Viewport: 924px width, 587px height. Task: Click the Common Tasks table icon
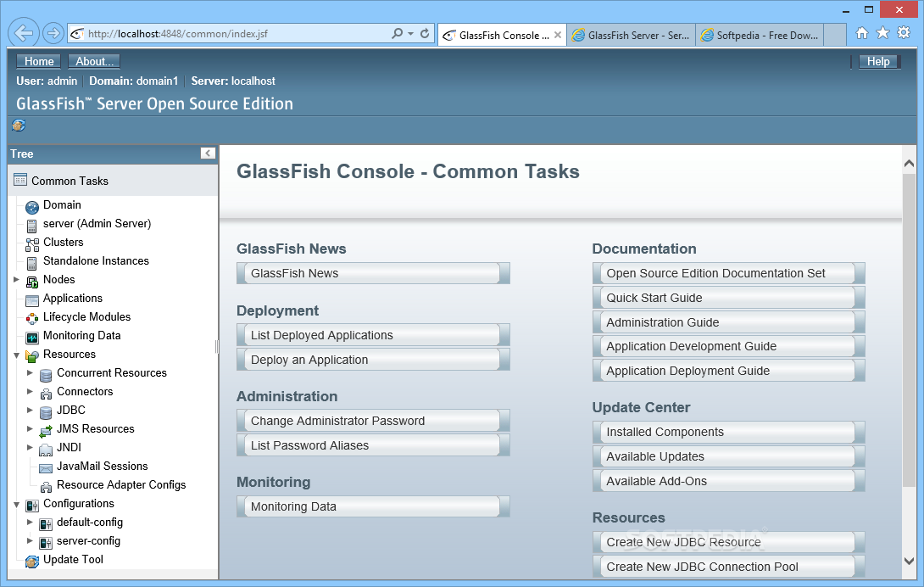(x=20, y=180)
